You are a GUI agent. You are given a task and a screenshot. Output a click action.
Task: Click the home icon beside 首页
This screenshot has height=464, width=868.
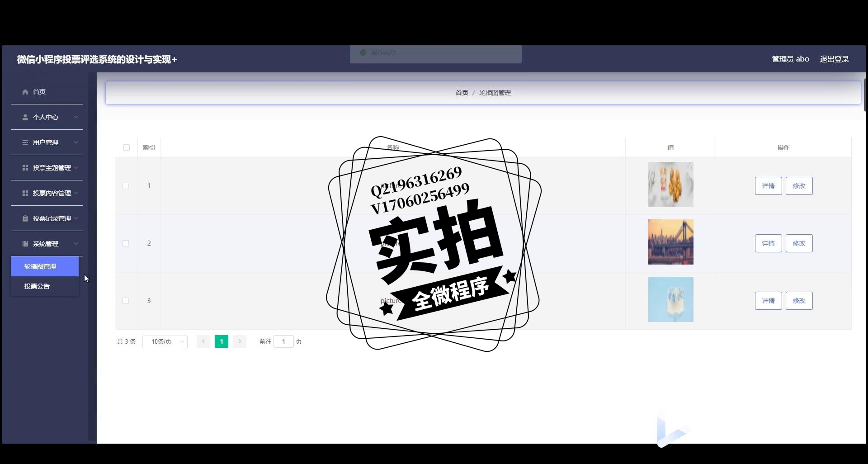pyautogui.click(x=25, y=92)
